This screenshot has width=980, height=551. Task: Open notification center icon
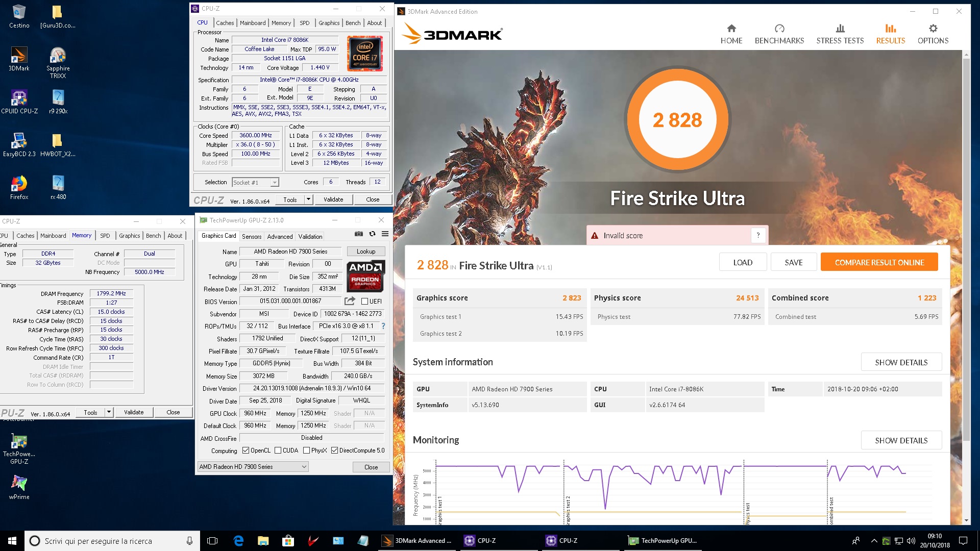963,541
